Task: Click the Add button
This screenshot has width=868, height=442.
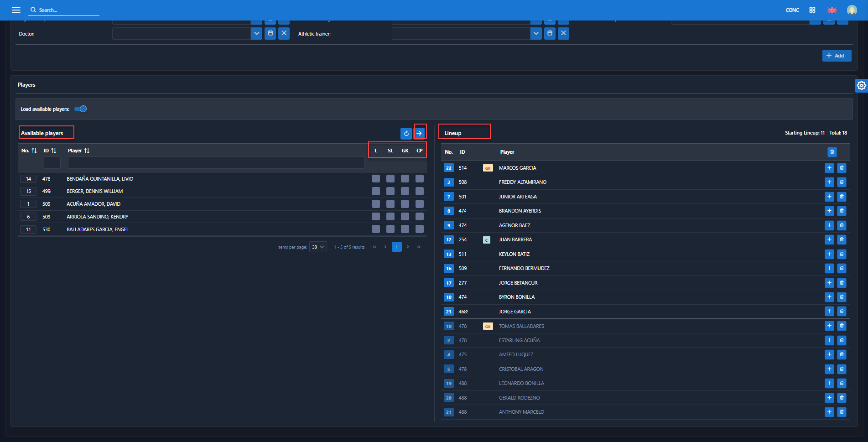Action: [837, 56]
